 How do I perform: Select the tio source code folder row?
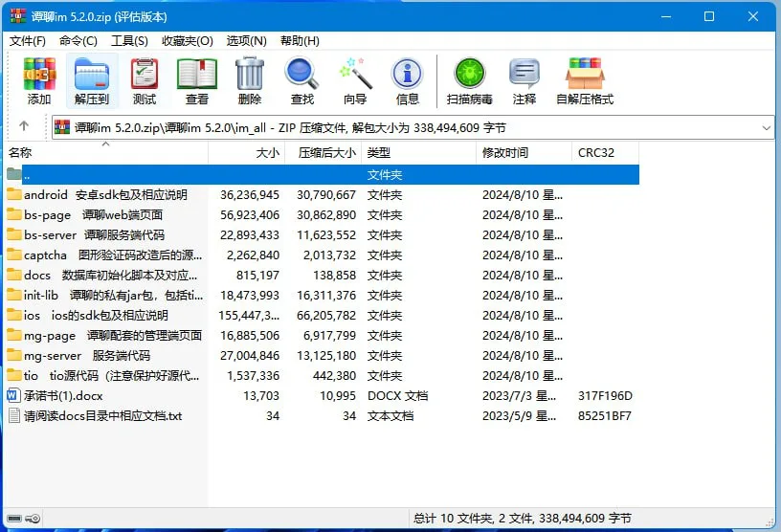point(323,376)
